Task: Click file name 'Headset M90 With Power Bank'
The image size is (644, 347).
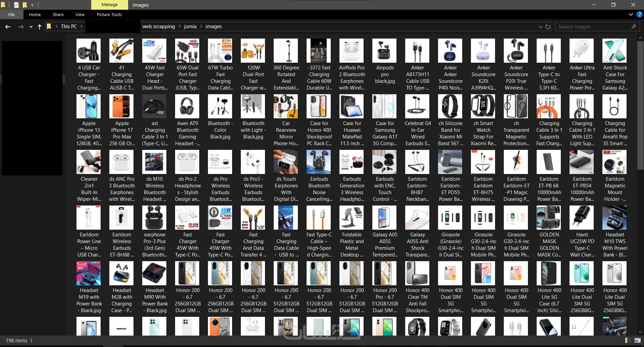Action: pyautogui.click(x=155, y=300)
